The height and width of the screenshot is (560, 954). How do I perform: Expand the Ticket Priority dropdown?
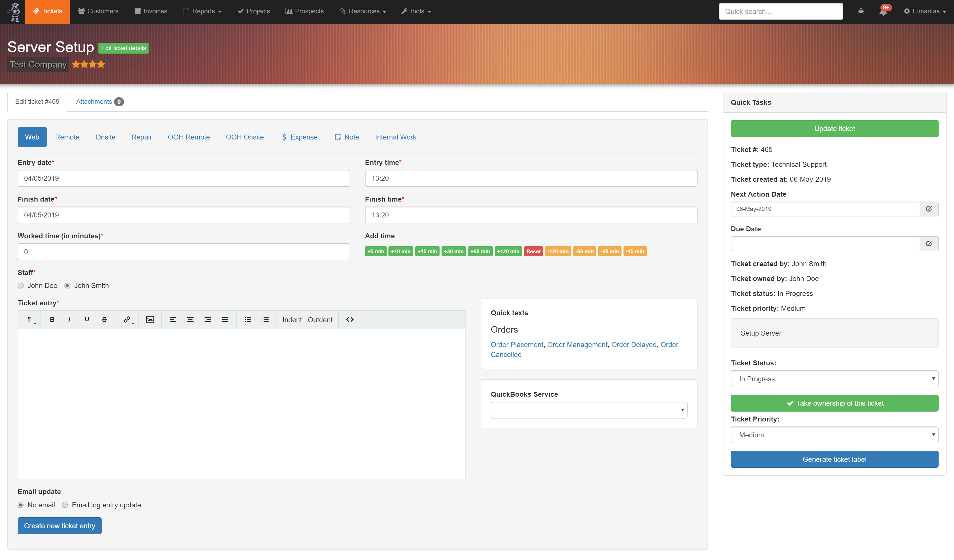[834, 435]
